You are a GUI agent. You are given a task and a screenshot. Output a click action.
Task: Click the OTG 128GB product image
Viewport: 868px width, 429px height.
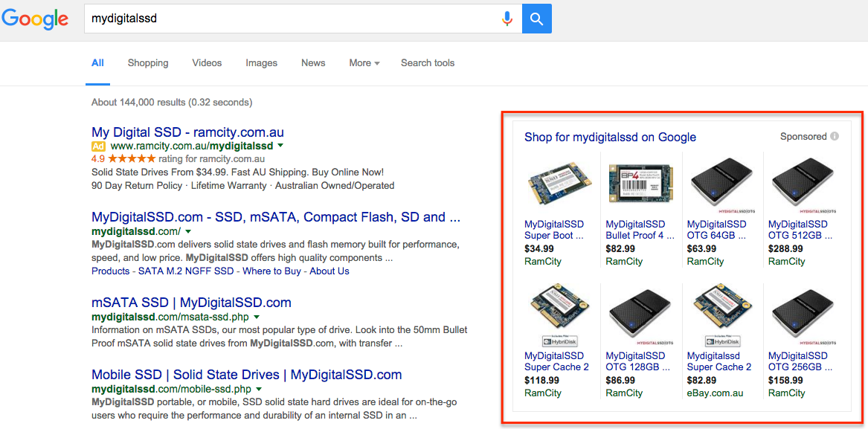coord(640,317)
